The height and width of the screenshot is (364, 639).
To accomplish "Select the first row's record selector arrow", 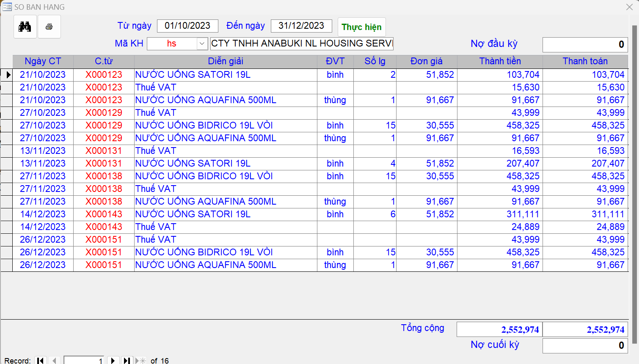I will coord(7,75).
